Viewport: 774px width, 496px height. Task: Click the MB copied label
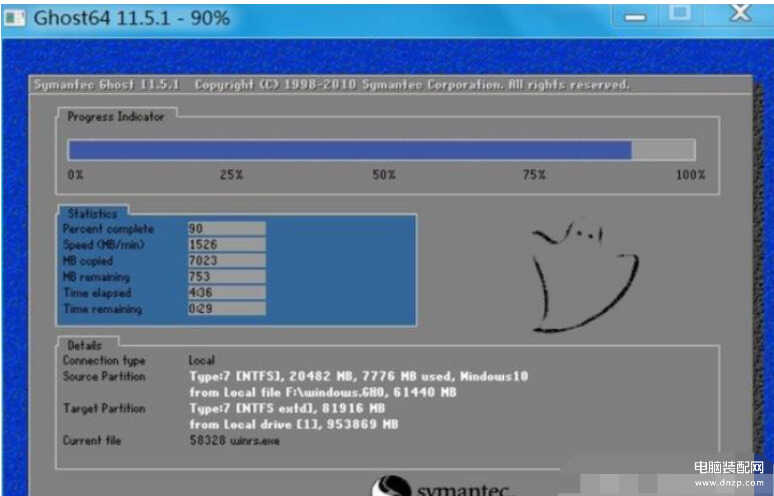click(88, 261)
